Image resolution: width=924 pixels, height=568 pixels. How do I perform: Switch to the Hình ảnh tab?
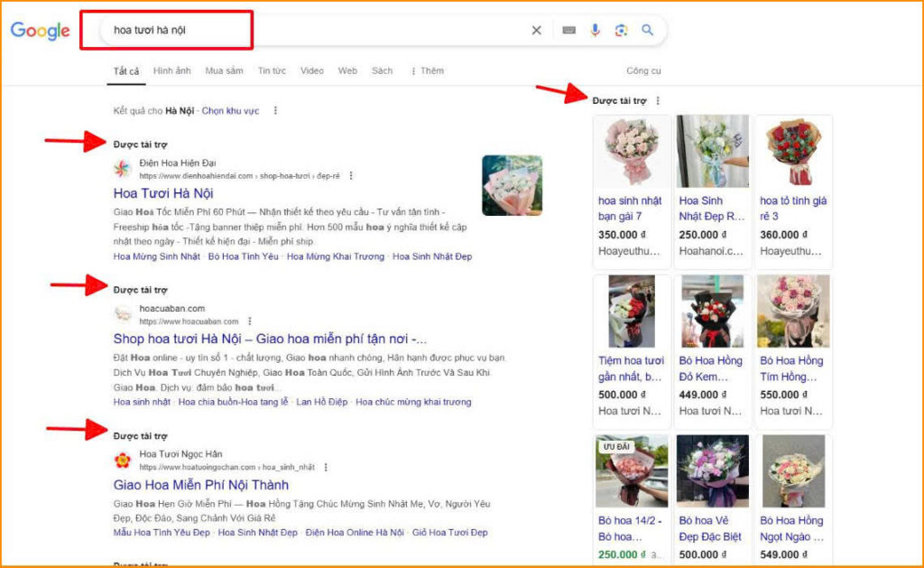[172, 70]
